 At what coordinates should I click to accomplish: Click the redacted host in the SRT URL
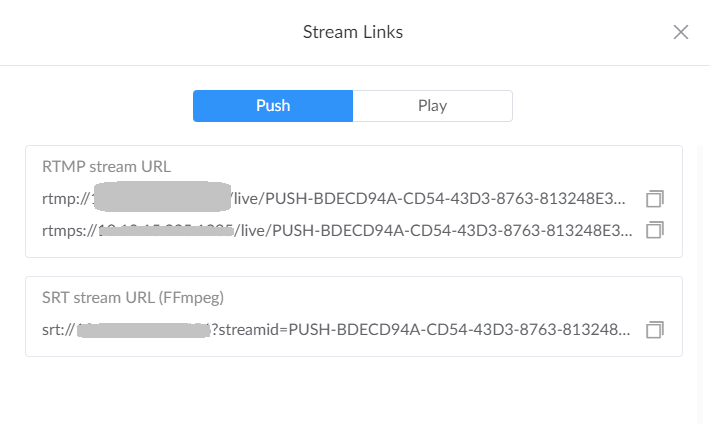[144, 329]
